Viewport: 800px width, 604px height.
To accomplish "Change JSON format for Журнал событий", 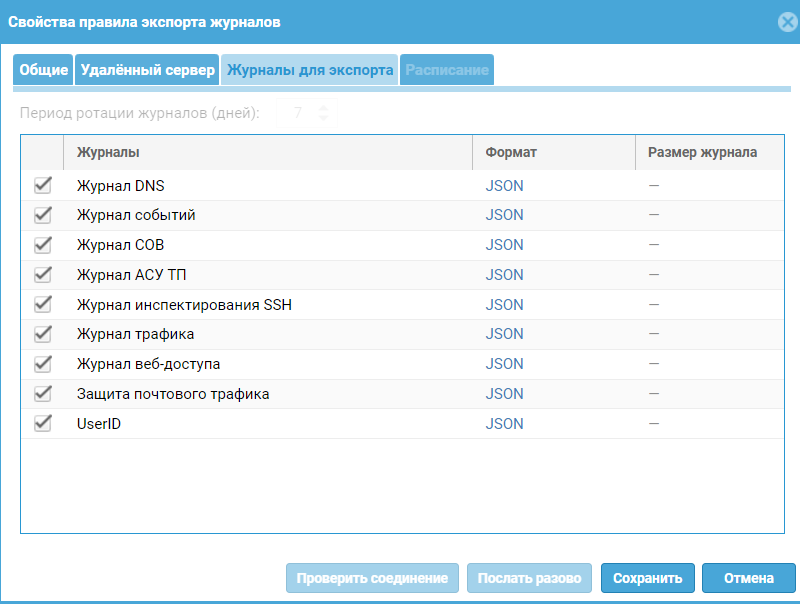I will coord(503,215).
